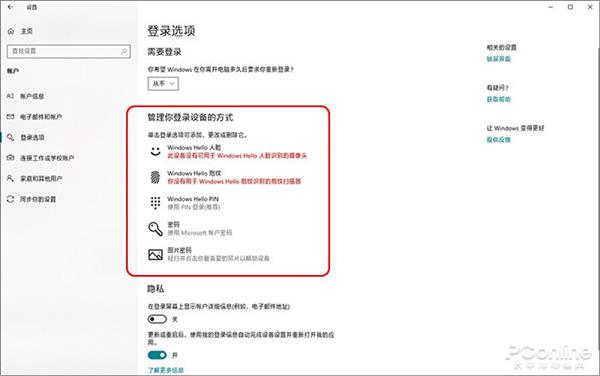This screenshot has width=600, height=376.
Task: Click the back arrow in title bar
Action: point(10,7)
